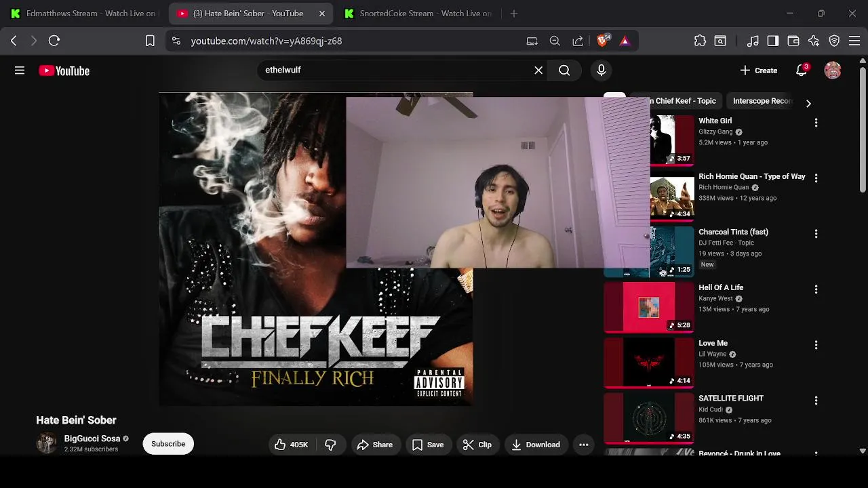Play SATELLITE FLIGHT Kid Cudi thumbnail
The width and height of the screenshot is (868, 488).
coord(649,419)
